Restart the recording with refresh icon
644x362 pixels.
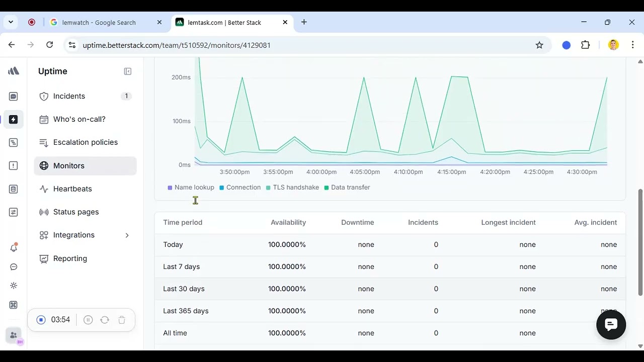coord(105,320)
